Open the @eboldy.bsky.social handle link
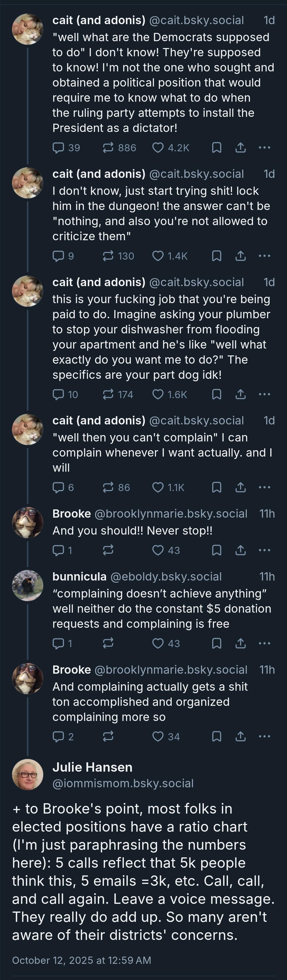287x980 pixels. point(166,576)
